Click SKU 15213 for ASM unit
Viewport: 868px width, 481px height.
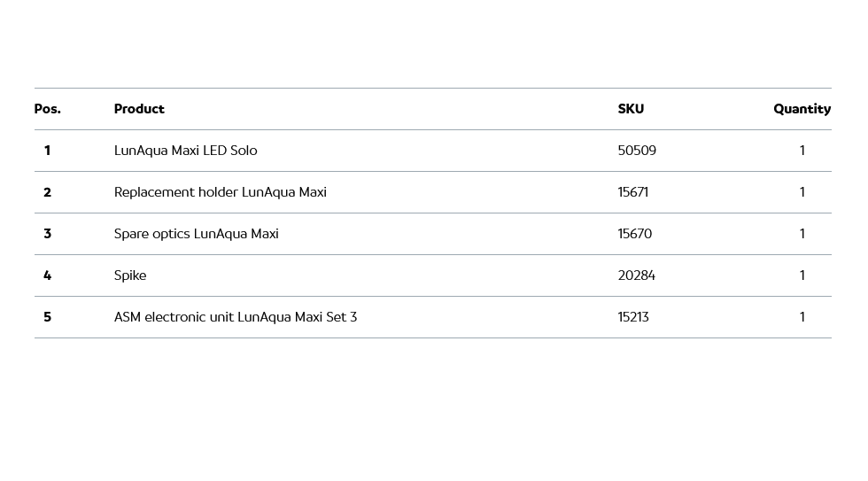[x=632, y=317]
